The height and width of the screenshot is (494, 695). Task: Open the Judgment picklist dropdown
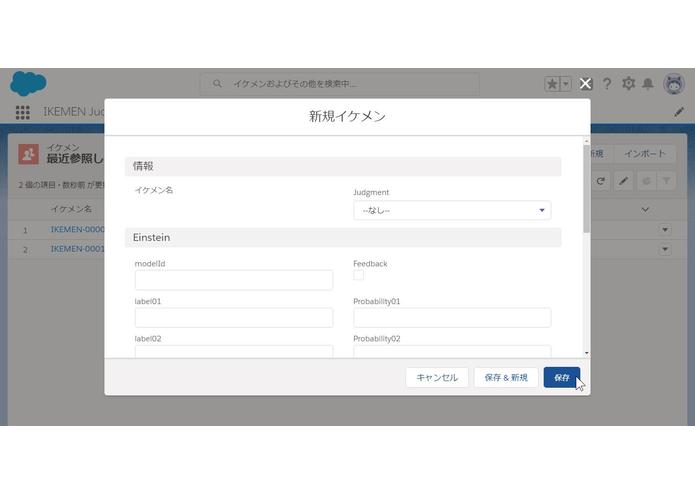[x=452, y=210]
